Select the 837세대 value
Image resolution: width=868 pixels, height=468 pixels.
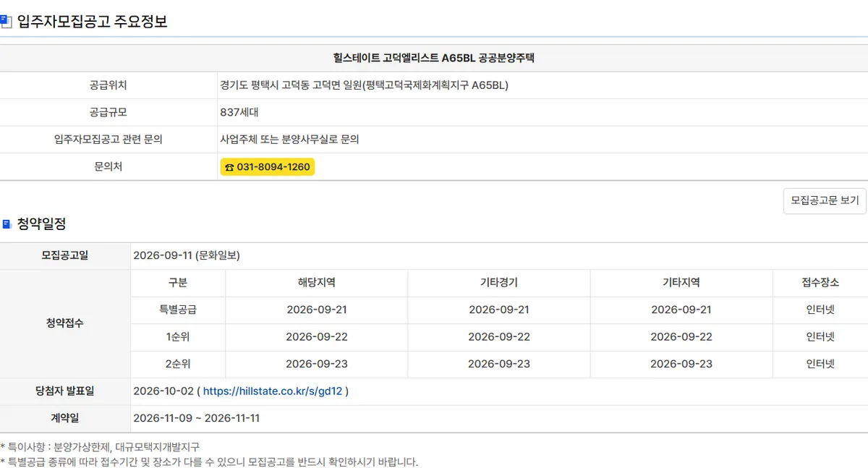tap(239, 113)
